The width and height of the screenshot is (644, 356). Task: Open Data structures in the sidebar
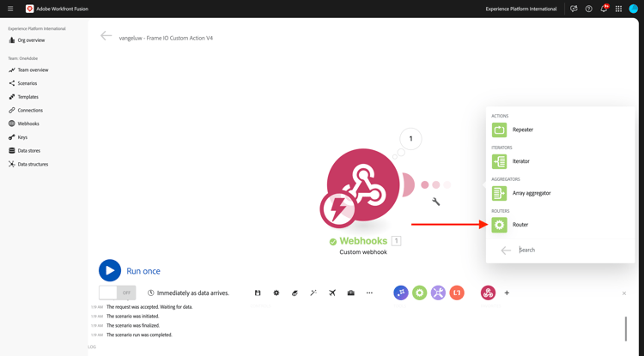(x=28, y=164)
